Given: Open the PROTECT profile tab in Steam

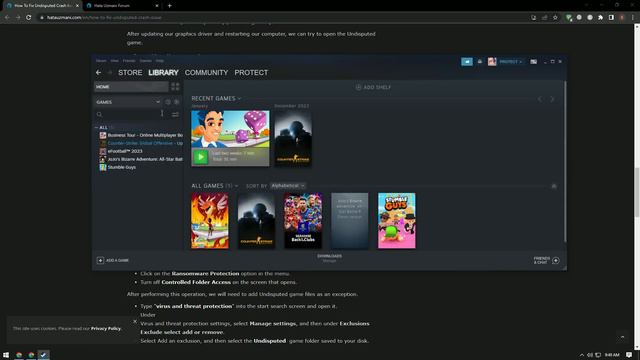Looking at the screenshot, I should click(251, 73).
